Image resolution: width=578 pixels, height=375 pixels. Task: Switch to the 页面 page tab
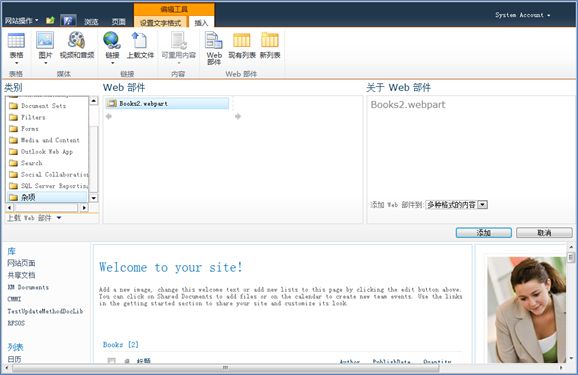coord(119,22)
